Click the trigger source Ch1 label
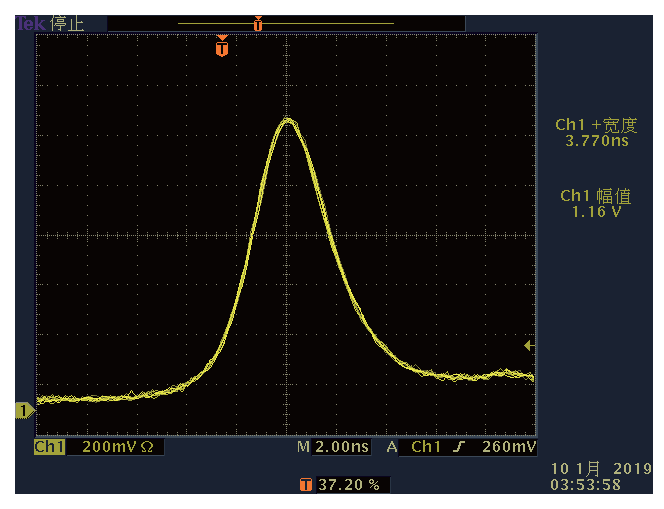 tap(426, 447)
